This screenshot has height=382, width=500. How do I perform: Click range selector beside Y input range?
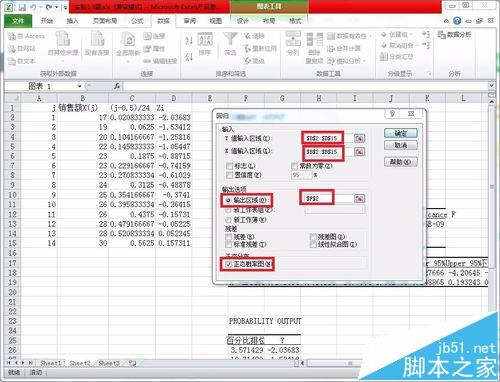(359, 138)
